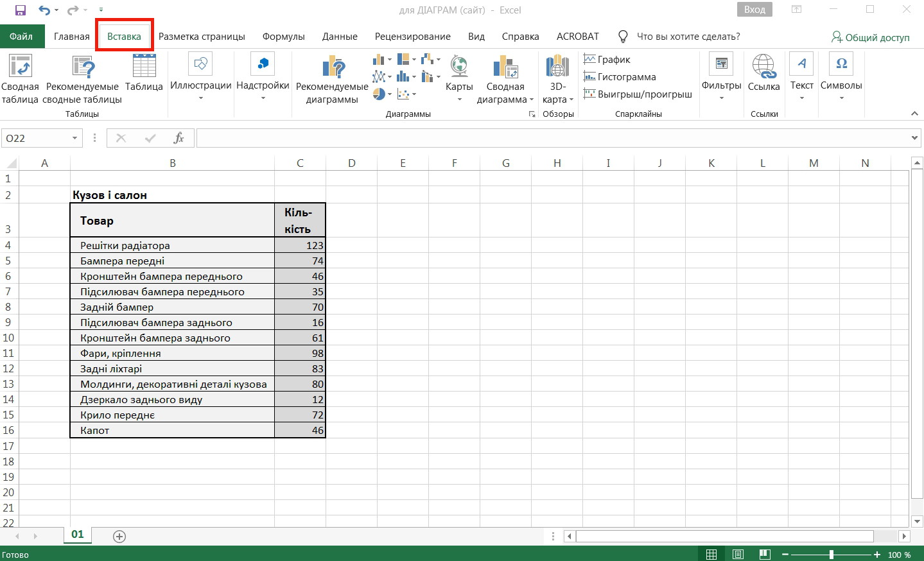
Task: Click the Карты (Maps) globe icon
Action: (x=459, y=67)
